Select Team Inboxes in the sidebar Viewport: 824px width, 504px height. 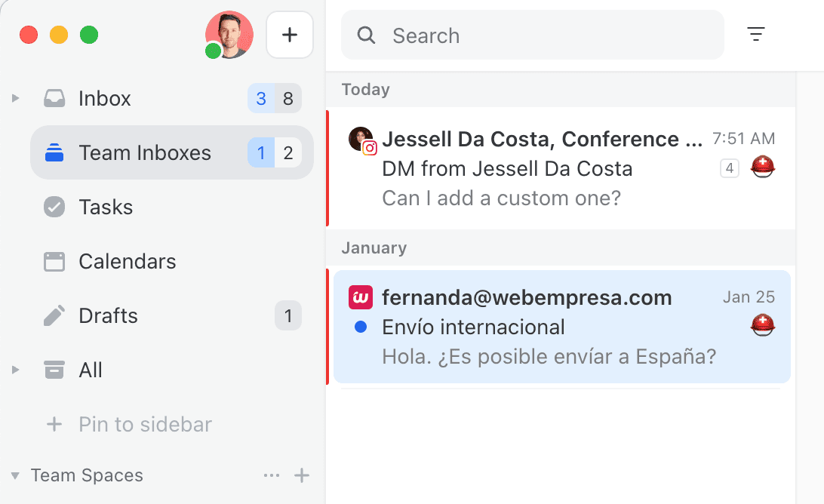point(143,152)
